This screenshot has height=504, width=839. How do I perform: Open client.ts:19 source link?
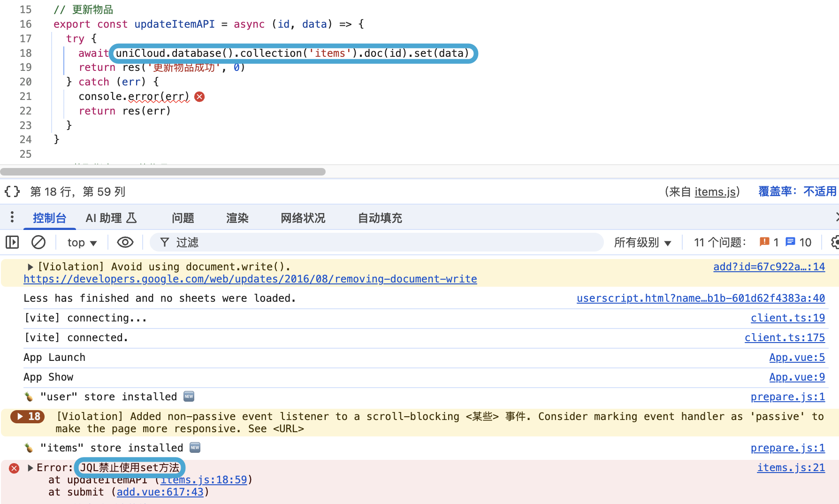[788, 318]
